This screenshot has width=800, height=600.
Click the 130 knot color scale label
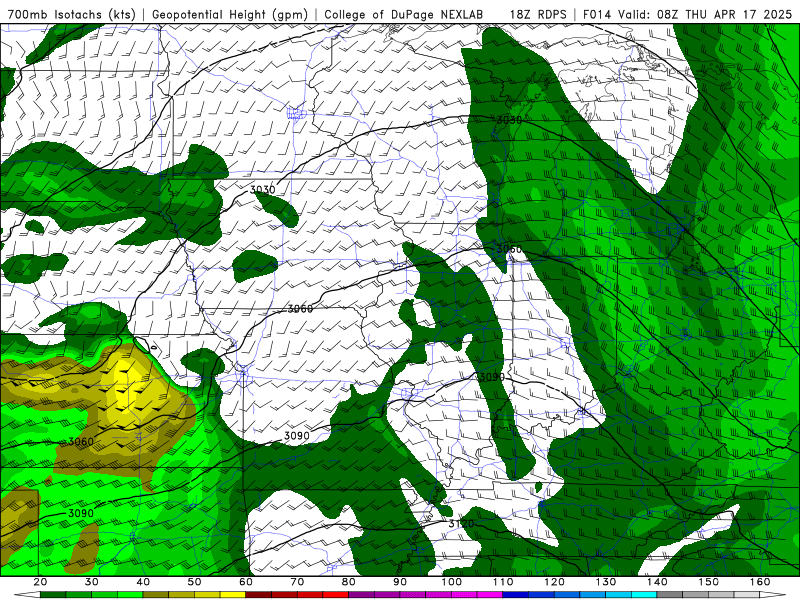(606, 582)
